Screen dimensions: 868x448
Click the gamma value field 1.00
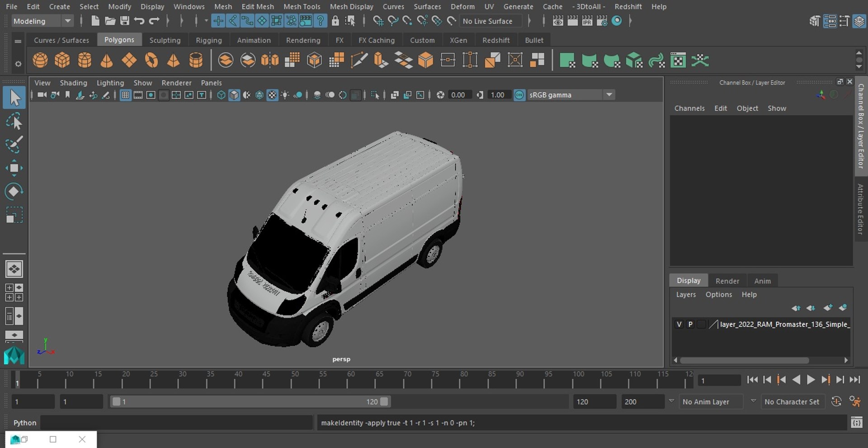(499, 95)
